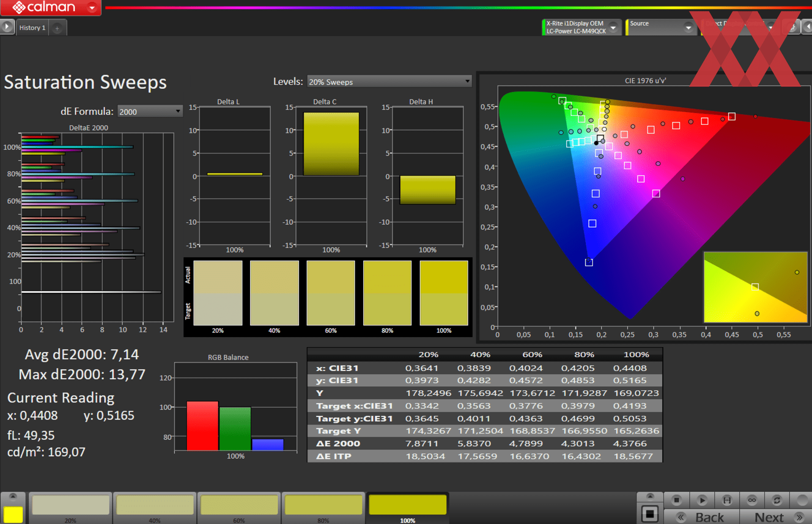Screen dimensions: 812x524
Task: Click the bright yellow color selector square
Action: pos(13,514)
